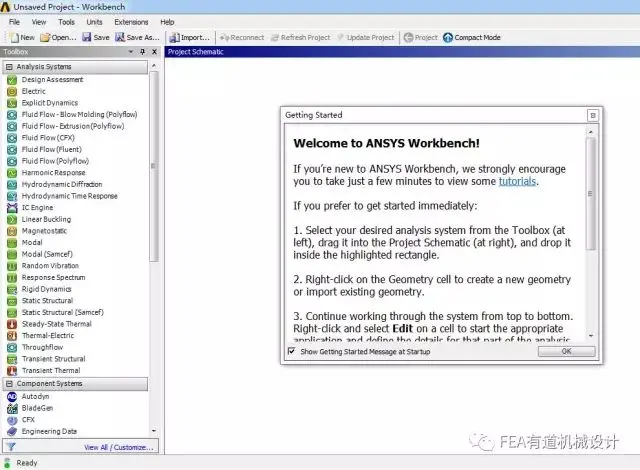This screenshot has height=470, width=640.
Task: Click the Thermal-Electric icon
Action: pos(12,336)
